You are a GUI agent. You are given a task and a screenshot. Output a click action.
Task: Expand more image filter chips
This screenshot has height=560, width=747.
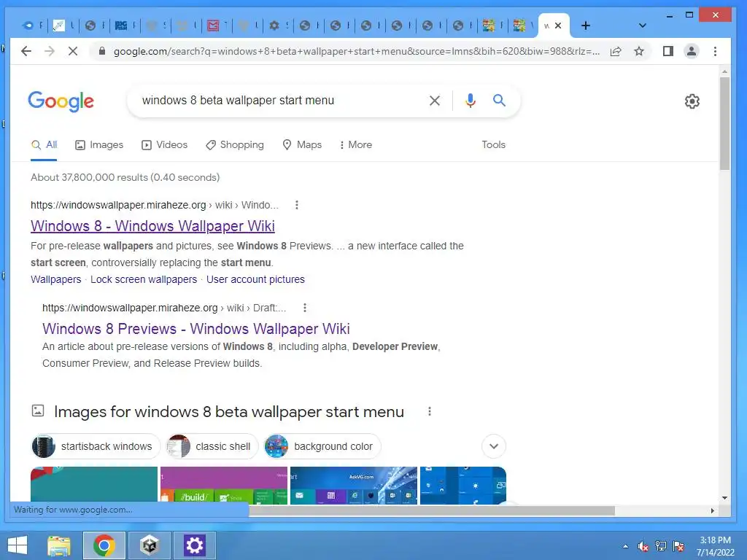click(x=494, y=446)
